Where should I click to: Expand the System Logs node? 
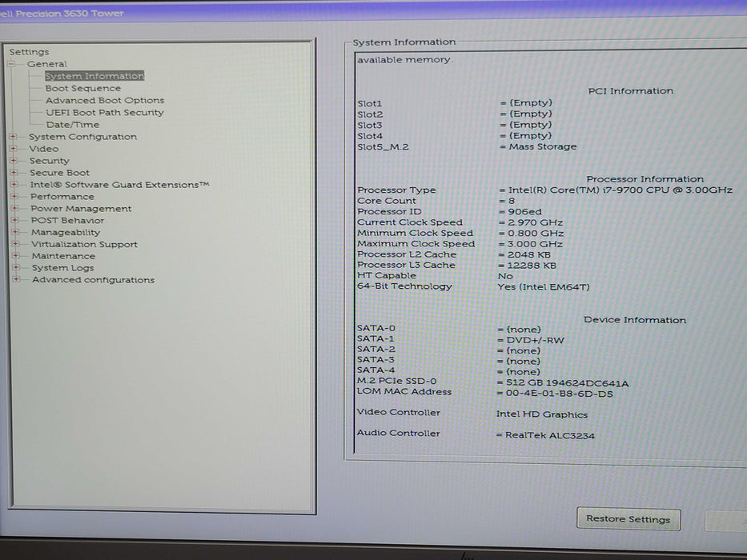point(16,268)
